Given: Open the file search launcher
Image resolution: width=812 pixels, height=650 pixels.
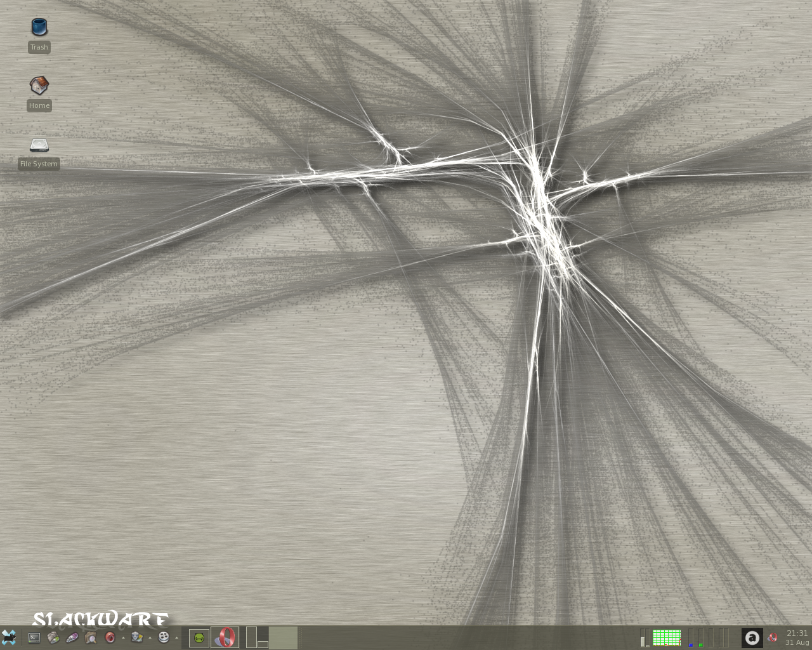Looking at the screenshot, I should click(x=91, y=637).
